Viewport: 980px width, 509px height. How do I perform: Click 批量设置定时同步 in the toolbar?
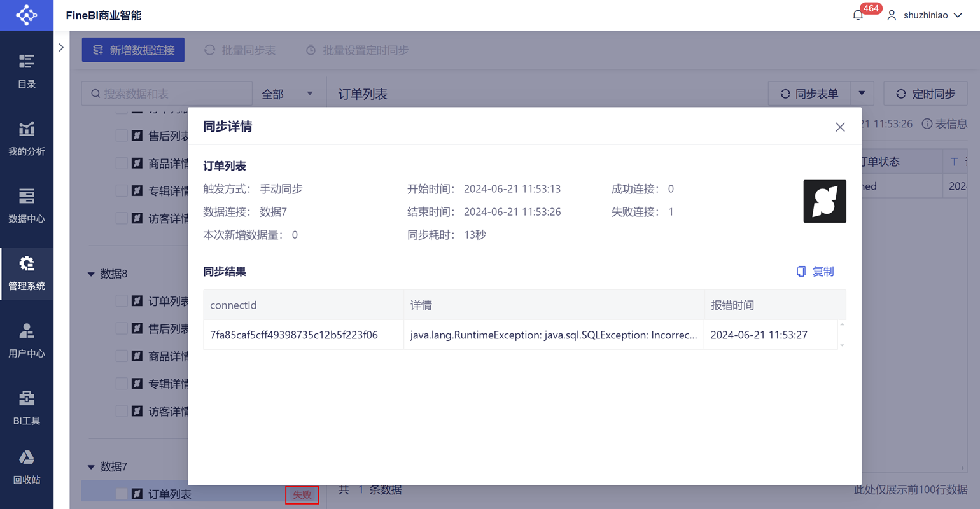click(x=357, y=50)
